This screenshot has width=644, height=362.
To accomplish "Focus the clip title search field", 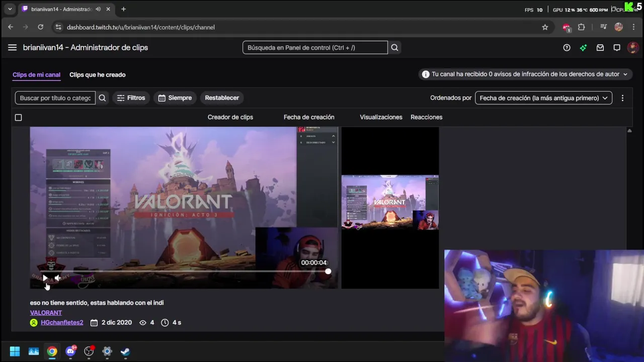I will point(55,98).
